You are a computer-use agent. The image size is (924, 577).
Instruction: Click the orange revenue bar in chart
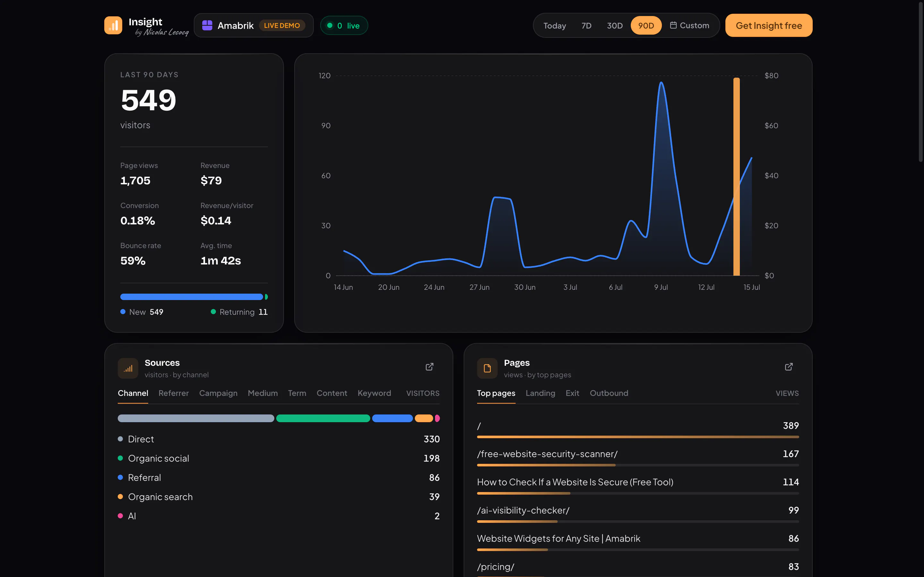737,176
